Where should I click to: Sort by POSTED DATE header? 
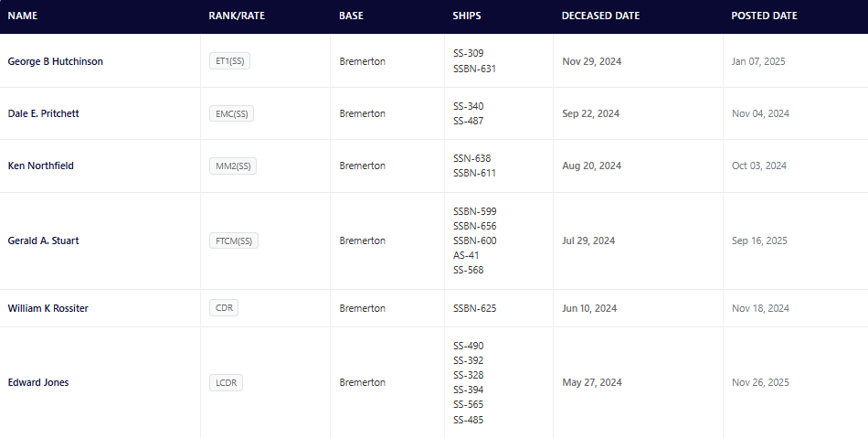(764, 16)
